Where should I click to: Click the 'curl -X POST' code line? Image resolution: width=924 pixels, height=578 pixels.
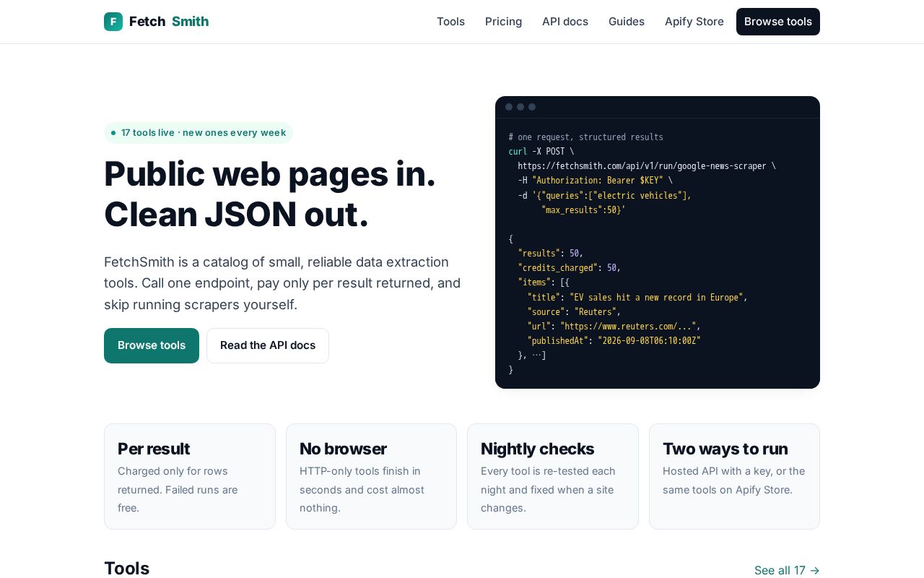[541, 152]
